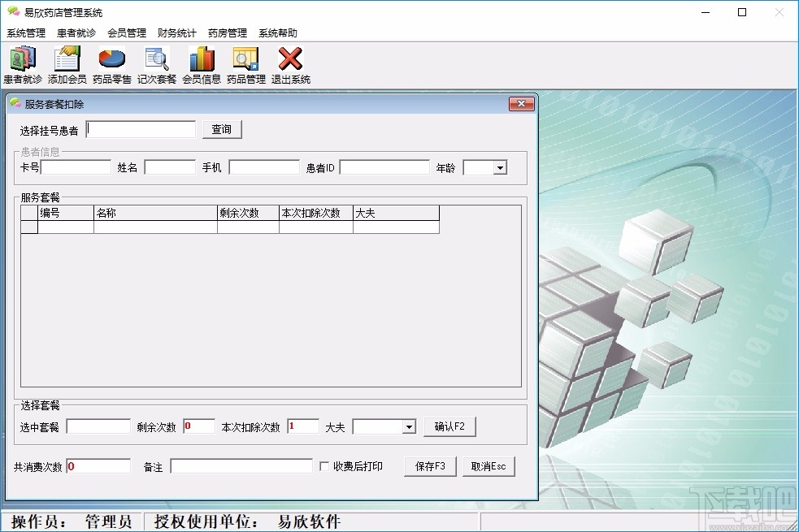
Task: Click the application logo icon in the title bar
Action: click(x=12, y=12)
